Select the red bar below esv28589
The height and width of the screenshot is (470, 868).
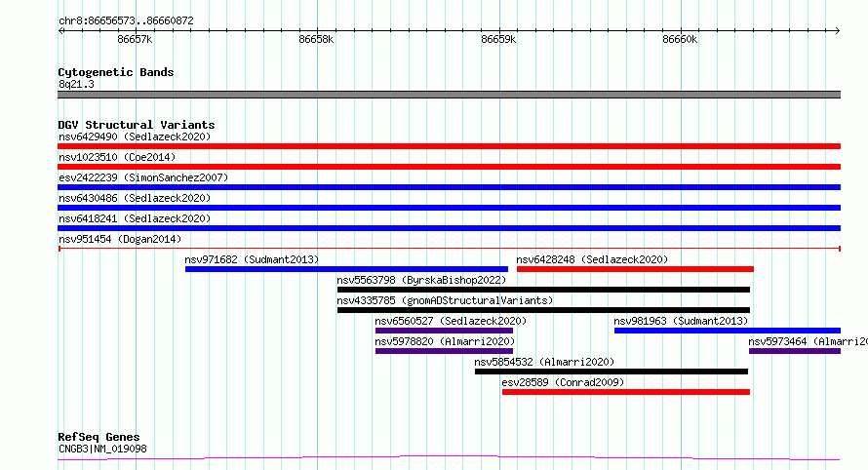626,392
